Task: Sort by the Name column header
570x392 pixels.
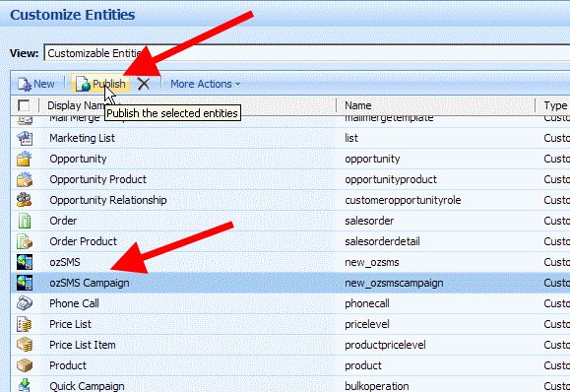Action: click(x=357, y=105)
